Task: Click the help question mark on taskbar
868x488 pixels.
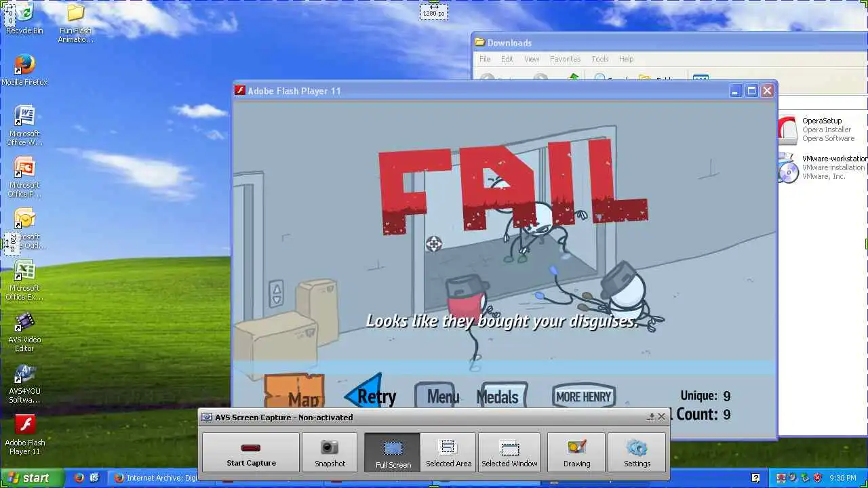Action: (755, 478)
